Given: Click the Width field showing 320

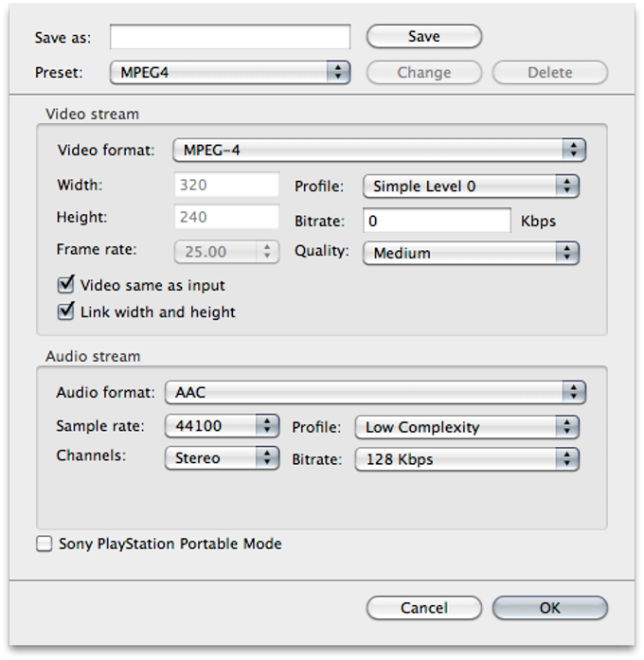Looking at the screenshot, I should click(x=226, y=185).
